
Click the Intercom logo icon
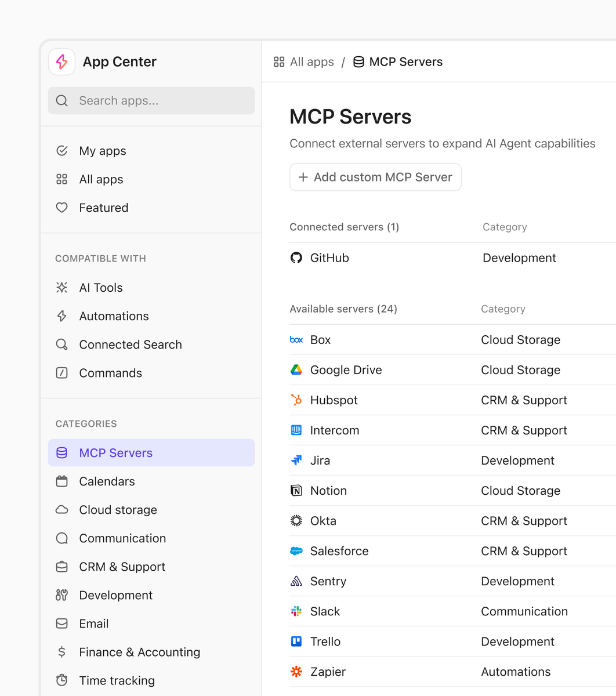(296, 430)
